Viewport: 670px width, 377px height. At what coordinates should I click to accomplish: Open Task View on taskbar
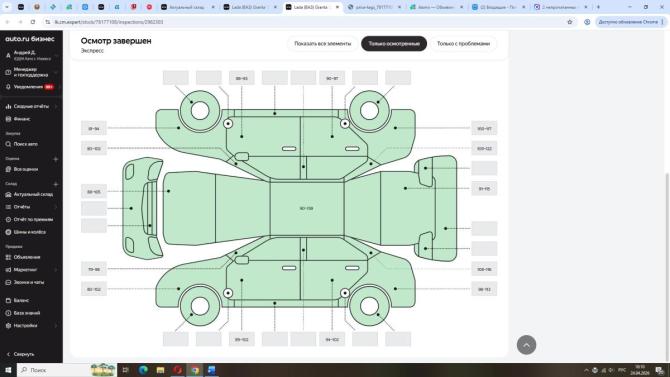(125, 370)
